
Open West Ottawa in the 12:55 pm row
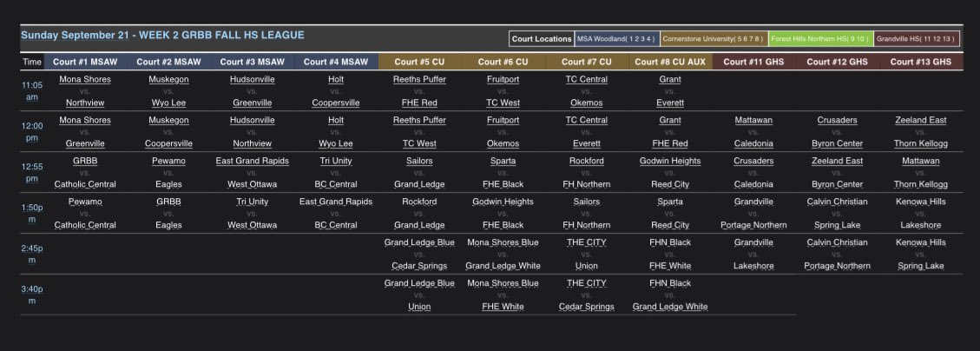(x=252, y=184)
